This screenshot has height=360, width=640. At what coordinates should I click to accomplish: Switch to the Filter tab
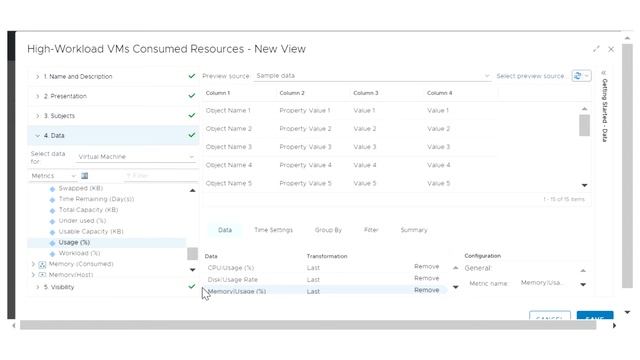coord(371,230)
